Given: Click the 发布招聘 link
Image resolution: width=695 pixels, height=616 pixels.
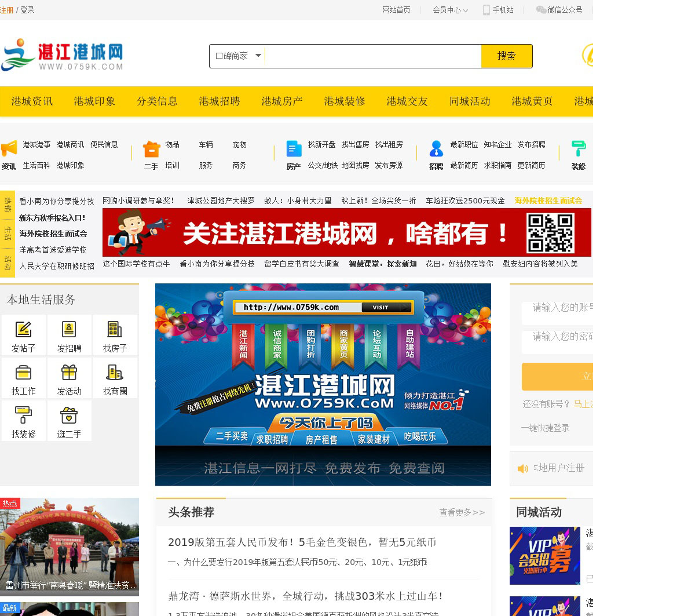Looking at the screenshot, I should (x=531, y=144).
